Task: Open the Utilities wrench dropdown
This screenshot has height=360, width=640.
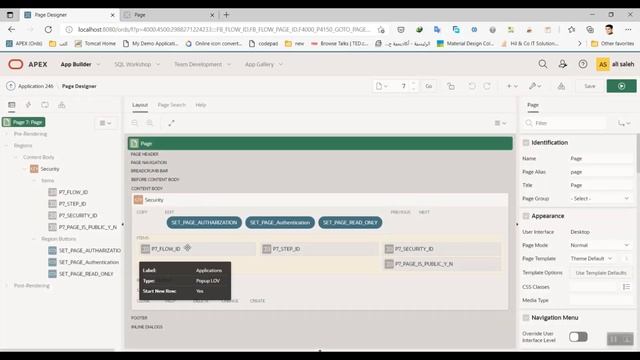Action: click(535, 86)
